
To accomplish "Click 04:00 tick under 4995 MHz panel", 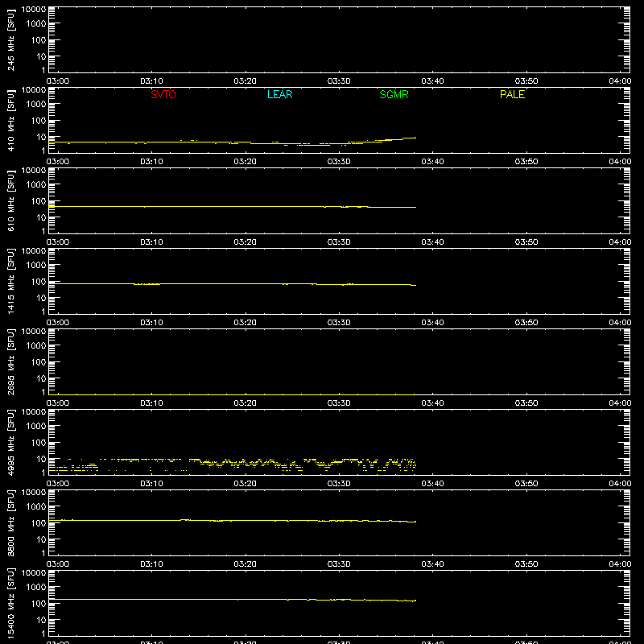I will (x=620, y=484).
